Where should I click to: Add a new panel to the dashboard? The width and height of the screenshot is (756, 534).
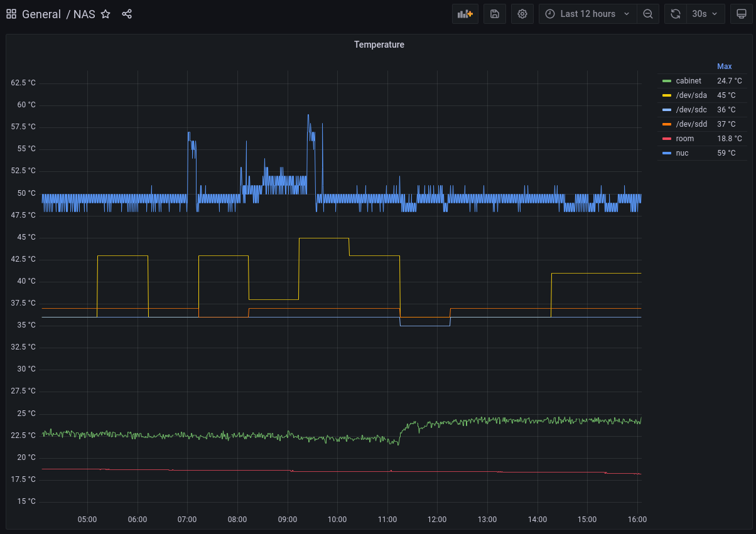point(465,14)
